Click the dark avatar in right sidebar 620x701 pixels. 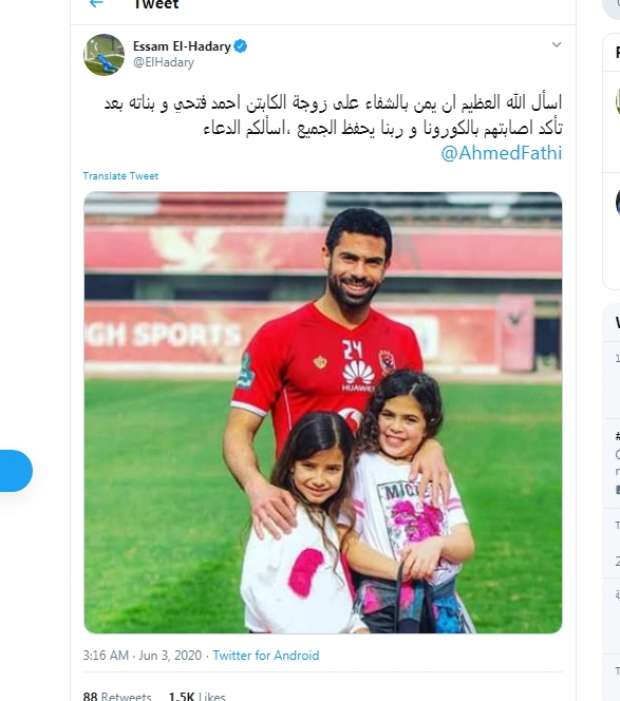tap(618, 203)
